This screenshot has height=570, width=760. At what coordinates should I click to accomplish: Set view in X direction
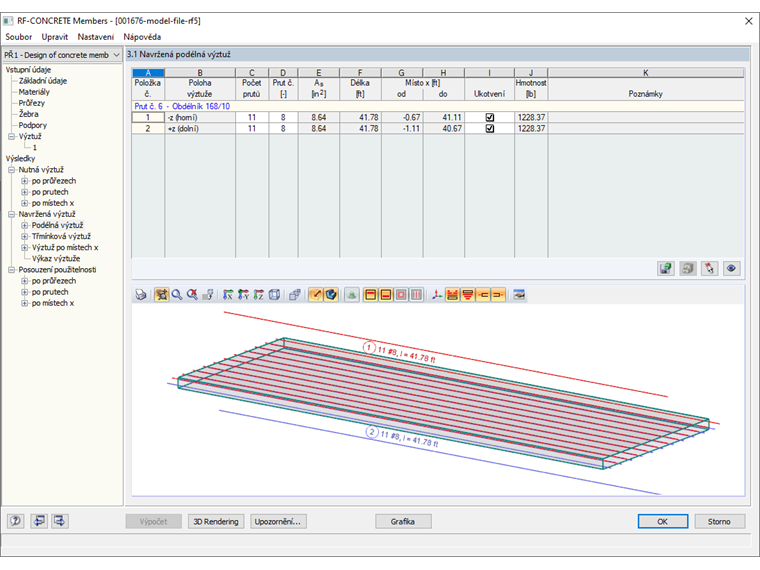pos(228,295)
